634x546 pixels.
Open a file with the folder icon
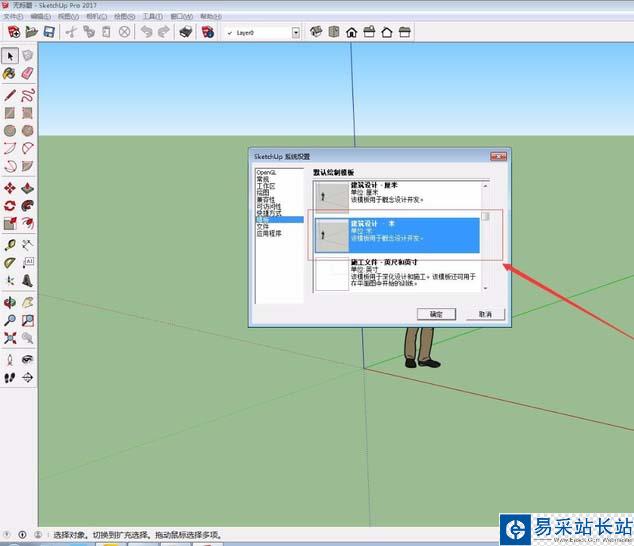tap(32, 32)
